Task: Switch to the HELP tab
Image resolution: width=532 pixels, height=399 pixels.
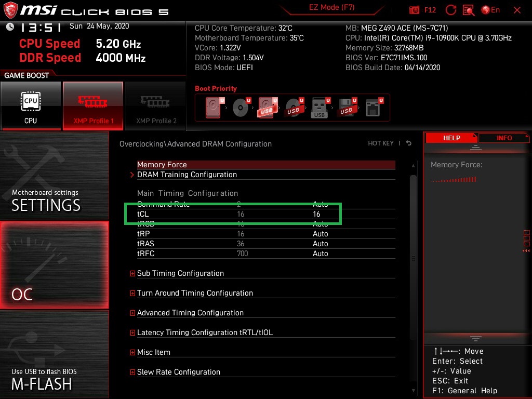Action: click(x=451, y=138)
